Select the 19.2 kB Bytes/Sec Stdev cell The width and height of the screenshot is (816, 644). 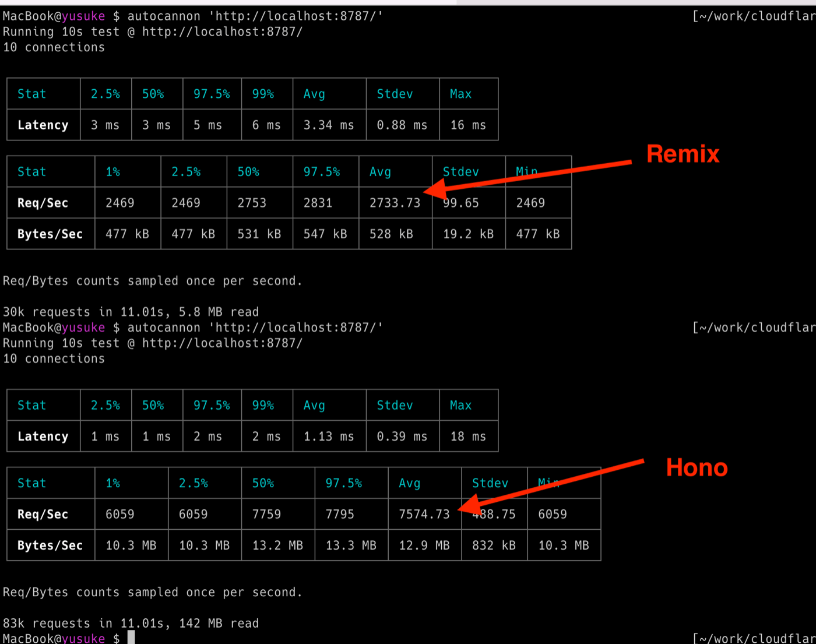click(x=469, y=234)
